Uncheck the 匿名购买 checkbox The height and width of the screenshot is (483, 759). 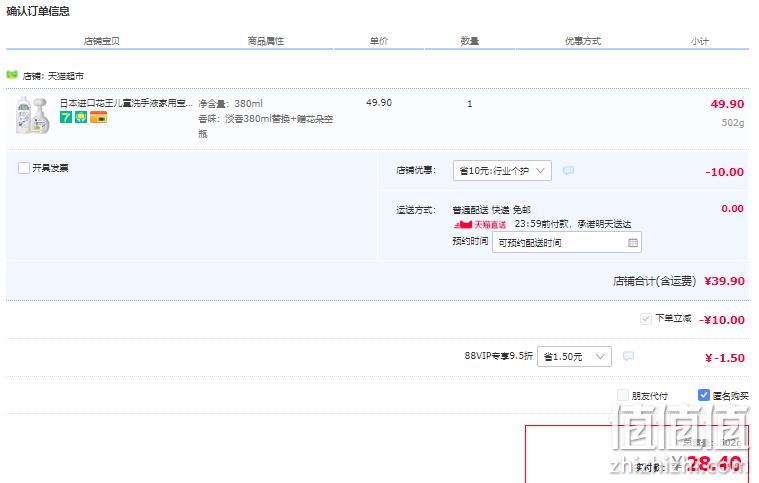(x=704, y=395)
